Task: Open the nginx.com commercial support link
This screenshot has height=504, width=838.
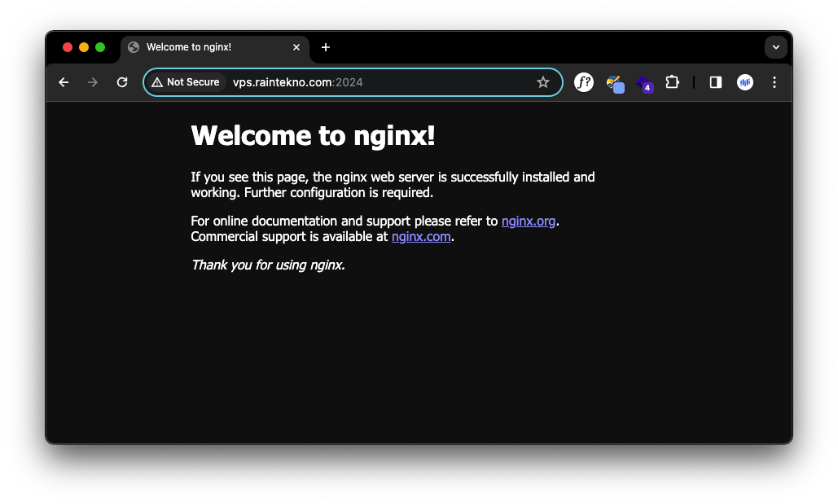Action: point(421,236)
